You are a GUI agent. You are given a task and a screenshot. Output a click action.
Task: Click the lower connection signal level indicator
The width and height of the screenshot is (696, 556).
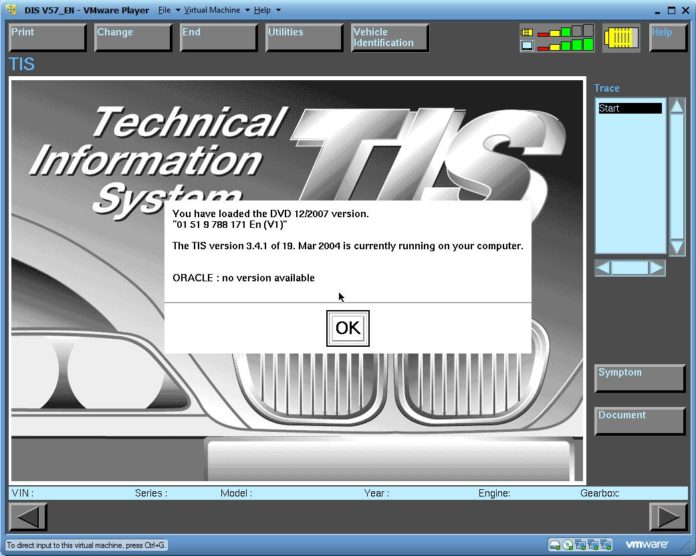coord(566,45)
